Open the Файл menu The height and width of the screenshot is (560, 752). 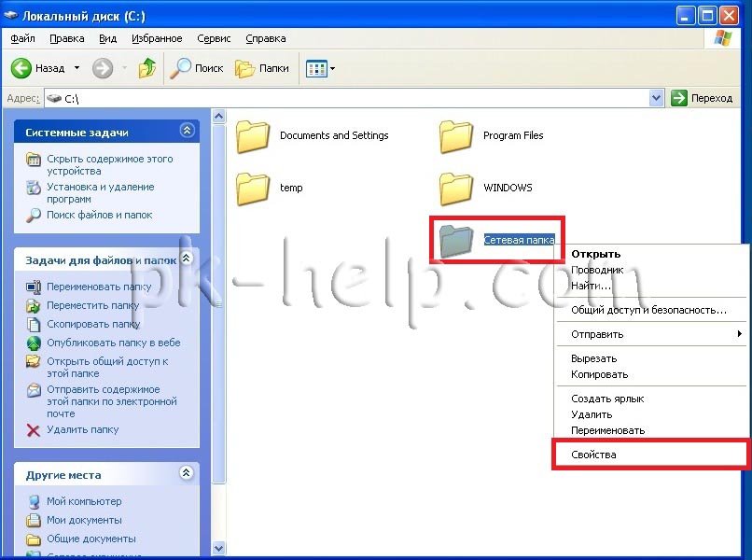[22, 38]
